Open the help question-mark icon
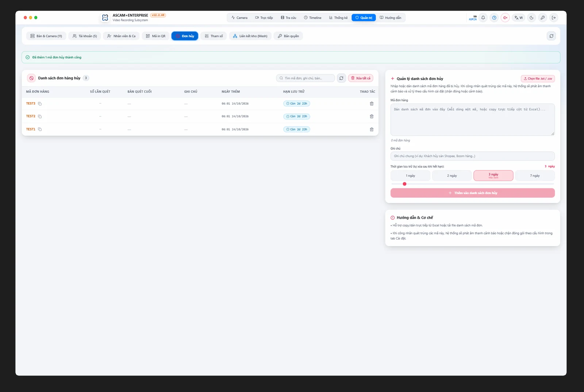 pos(494,18)
